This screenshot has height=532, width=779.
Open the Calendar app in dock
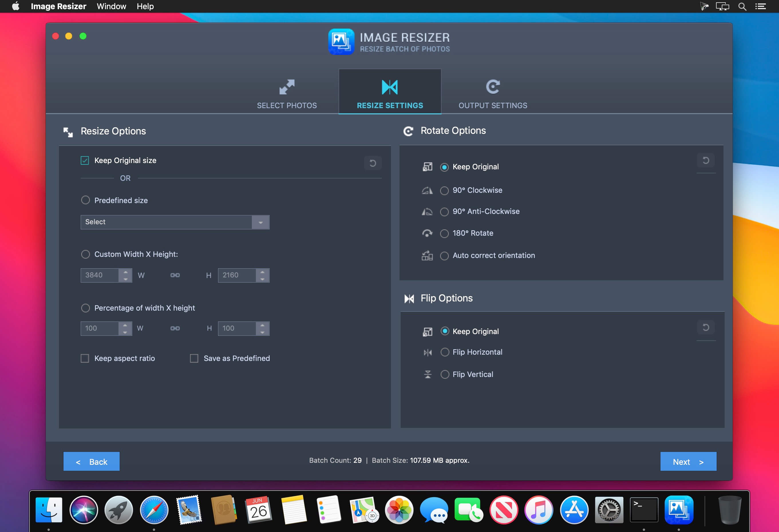tap(259, 510)
